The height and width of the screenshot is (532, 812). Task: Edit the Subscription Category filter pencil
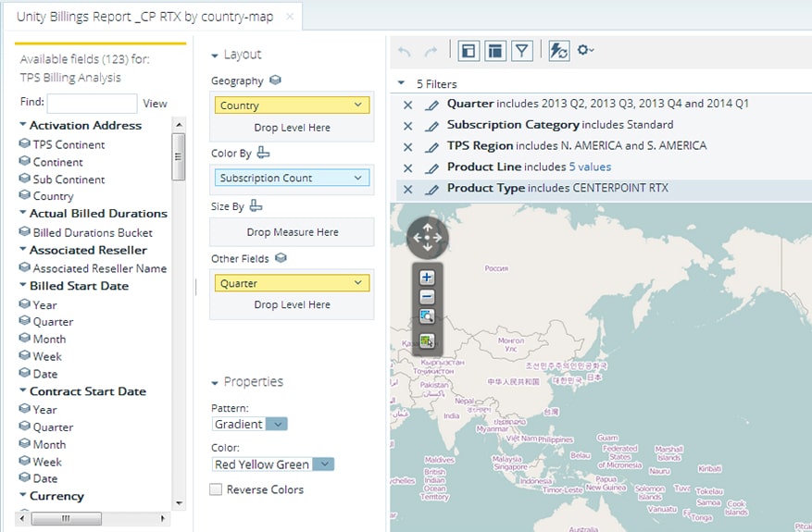(x=431, y=126)
